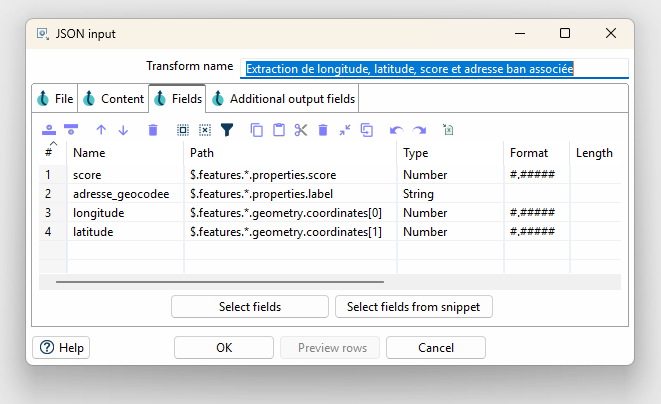Image resolution: width=661 pixels, height=404 pixels.
Task: Click the move row up arrow
Action: click(100, 130)
